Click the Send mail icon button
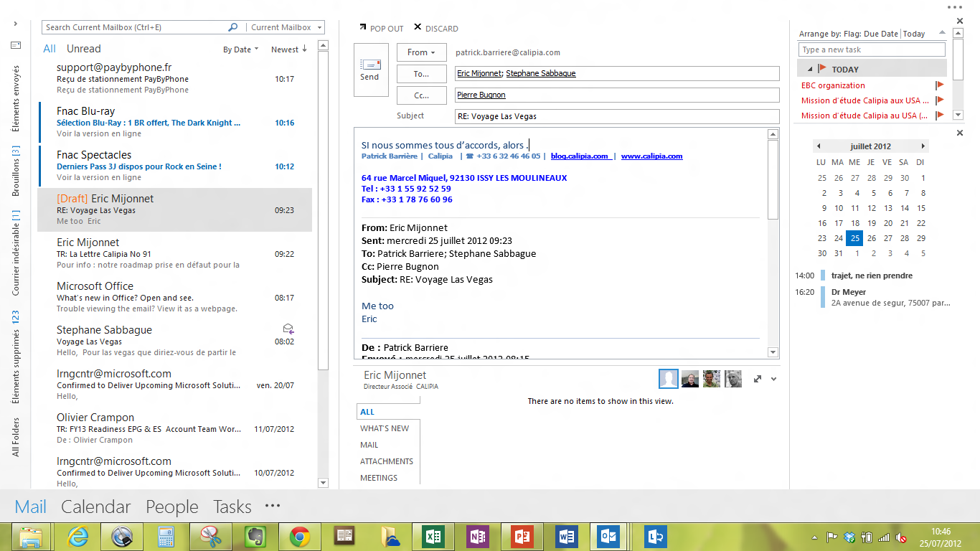This screenshot has width=980, height=551. click(369, 70)
